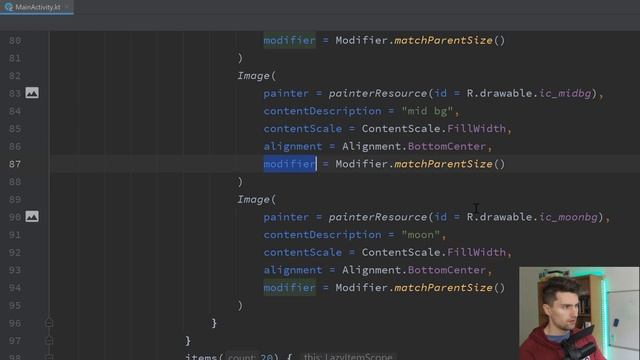
Task: Close the MainActivity.kt tab
Action: (x=67, y=7)
